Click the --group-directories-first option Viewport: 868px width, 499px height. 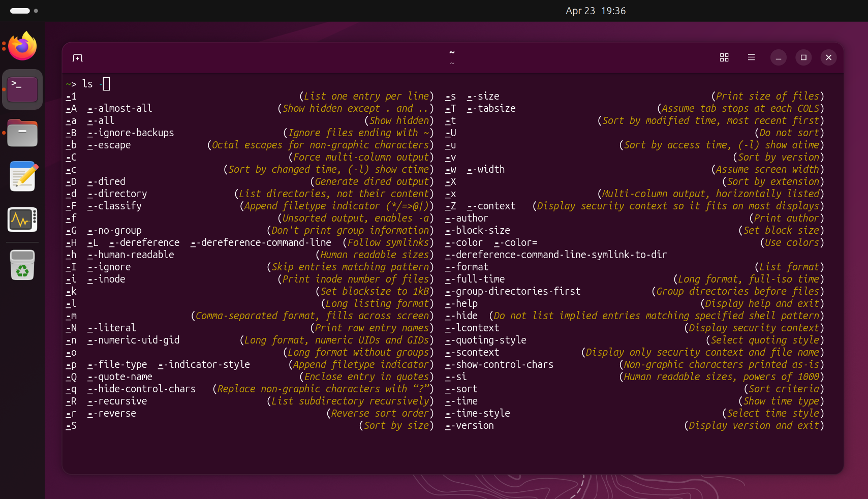pos(513,291)
